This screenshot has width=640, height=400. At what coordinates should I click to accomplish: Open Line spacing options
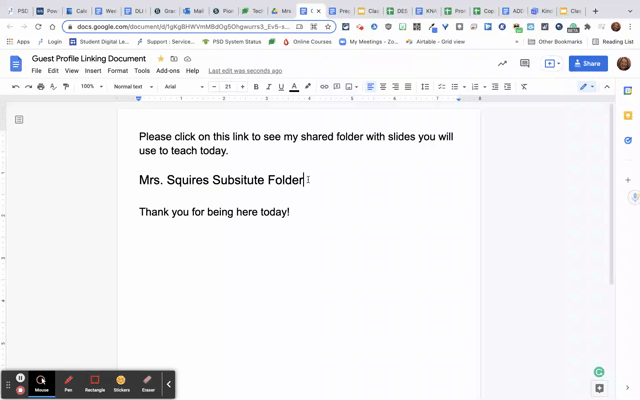425,87
